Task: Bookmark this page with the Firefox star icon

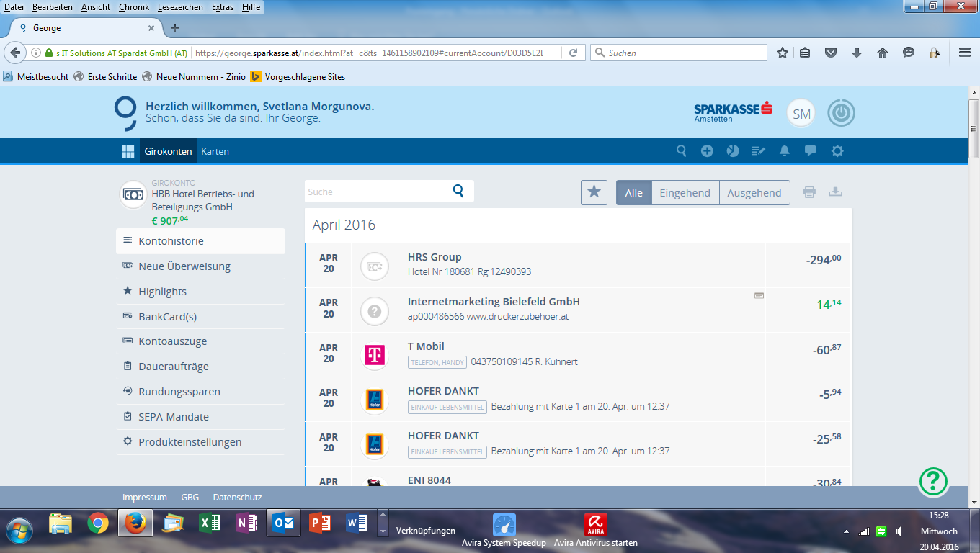Action: pyautogui.click(x=783, y=53)
